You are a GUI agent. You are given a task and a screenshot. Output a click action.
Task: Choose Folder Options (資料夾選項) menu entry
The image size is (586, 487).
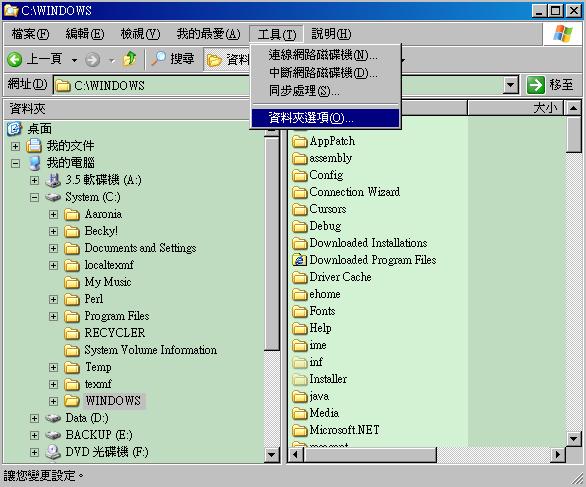coord(326,118)
